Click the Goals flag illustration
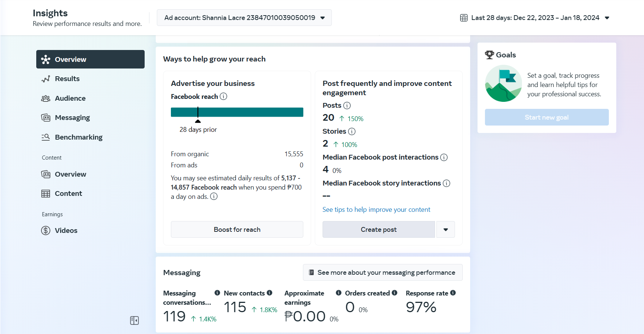The height and width of the screenshot is (334, 644). tap(503, 83)
